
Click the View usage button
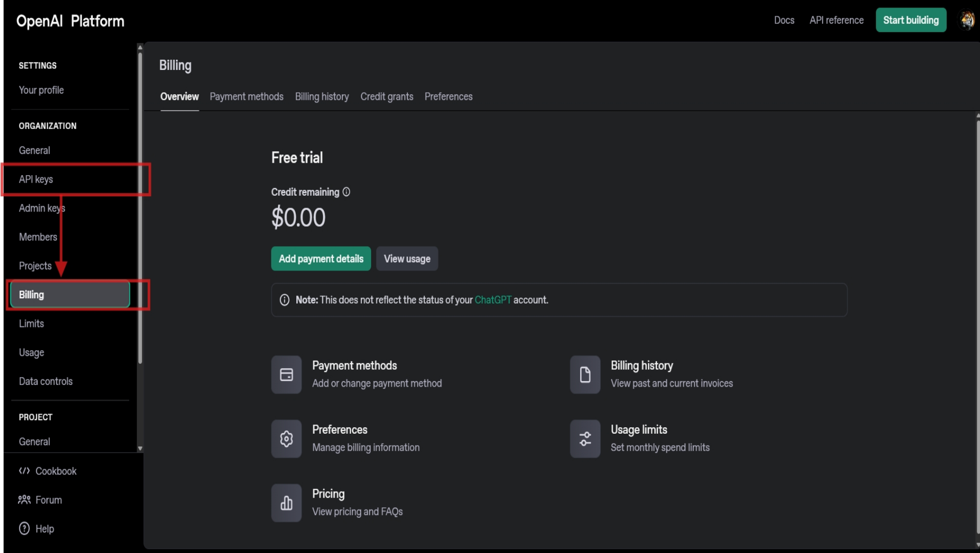coord(407,259)
